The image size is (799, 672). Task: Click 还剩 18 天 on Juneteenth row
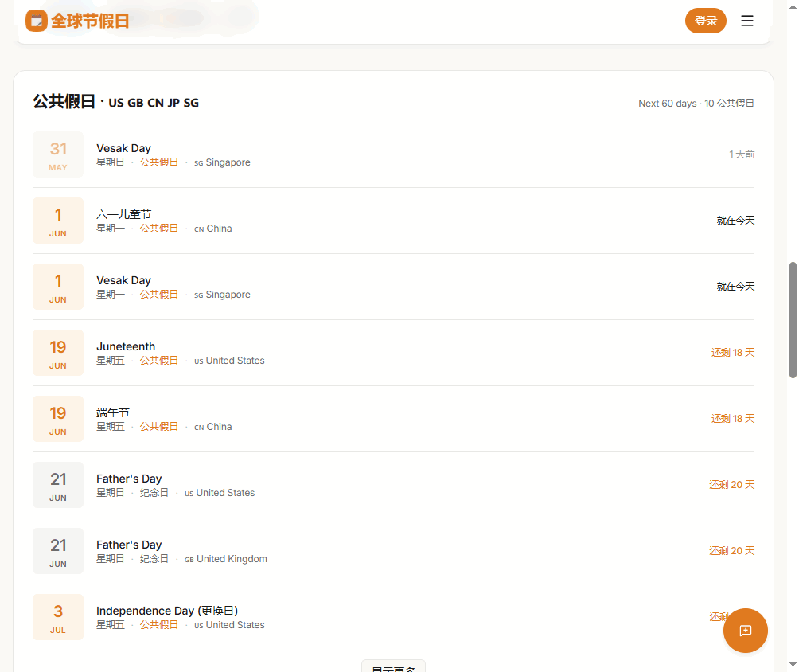coord(733,352)
